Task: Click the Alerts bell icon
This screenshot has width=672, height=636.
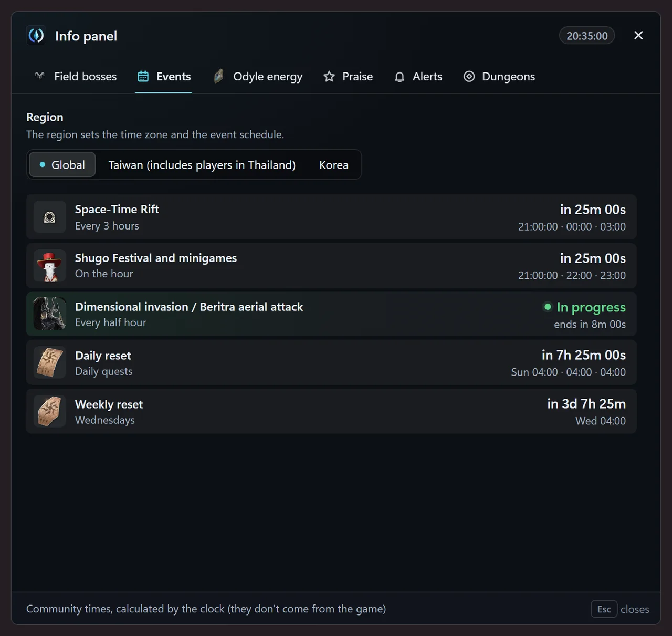Action: pos(400,77)
